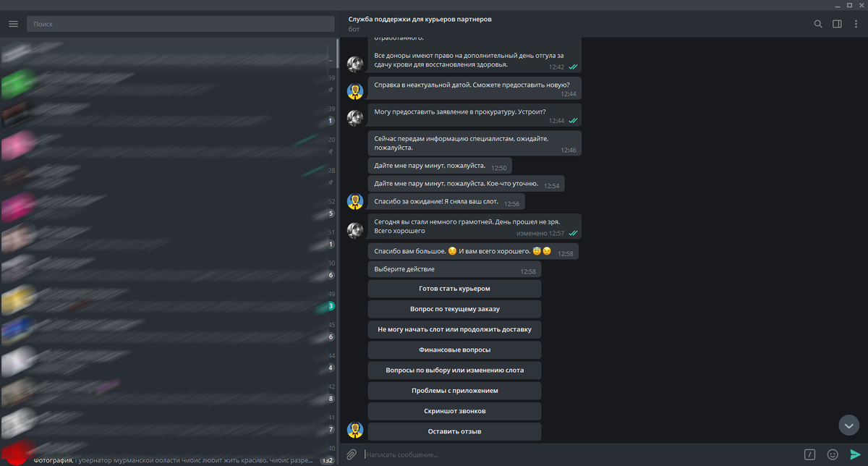Screen dimensions: 868x466
Task: Click 'Скриншот звонков' button
Action: coord(454,411)
